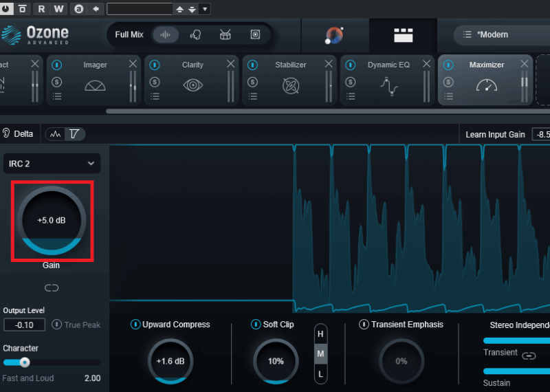Remove the Imager module

[x=133, y=64]
